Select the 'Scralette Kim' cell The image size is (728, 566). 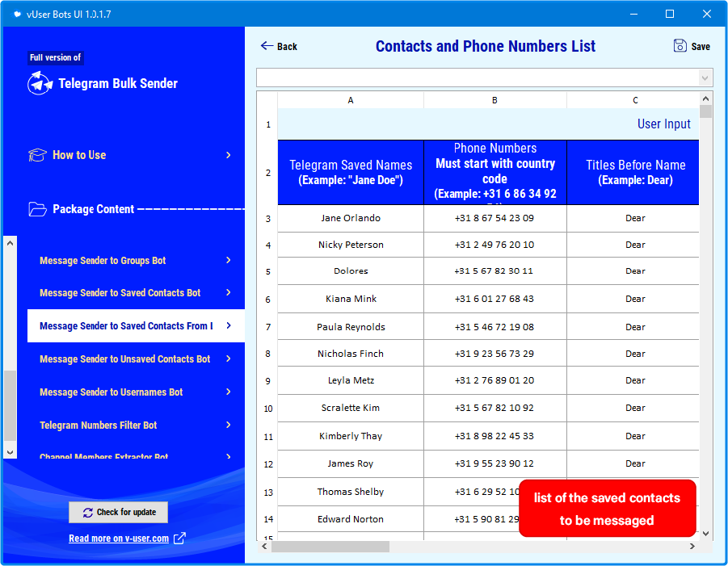(351, 408)
